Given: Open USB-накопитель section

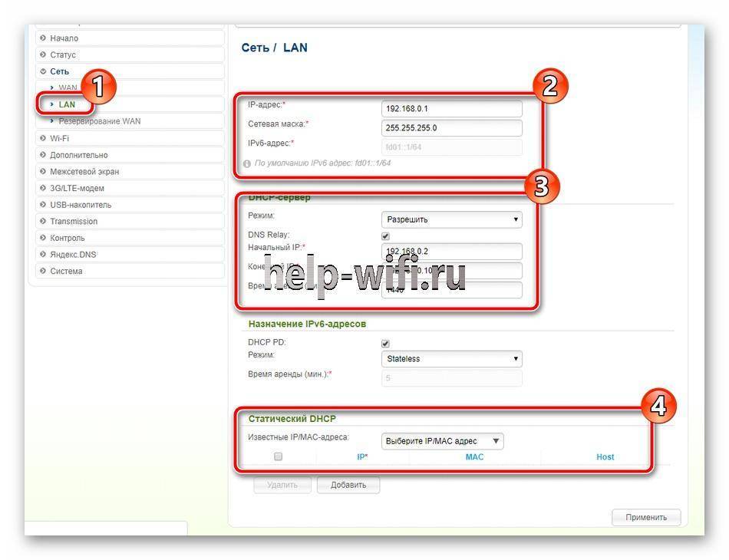Looking at the screenshot, I should click(x=130, y=205).
